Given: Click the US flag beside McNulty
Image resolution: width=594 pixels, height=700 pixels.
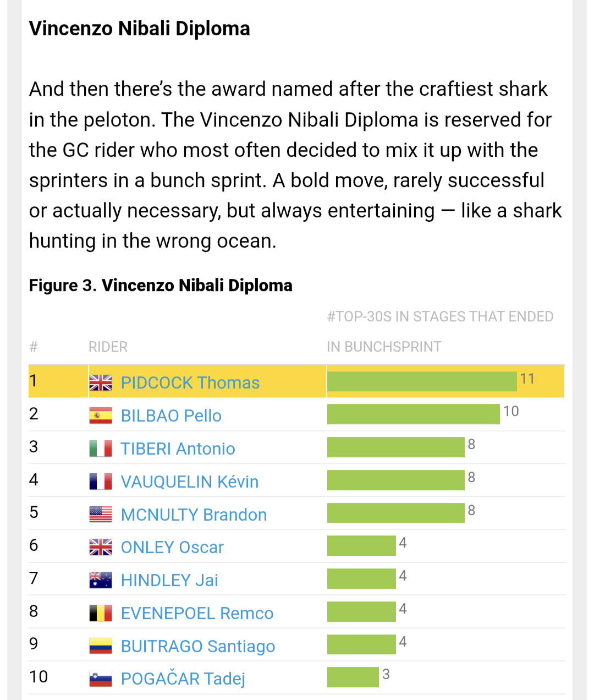Looking at the screenshot, I should pyautogui.click(x=101, y=515).
